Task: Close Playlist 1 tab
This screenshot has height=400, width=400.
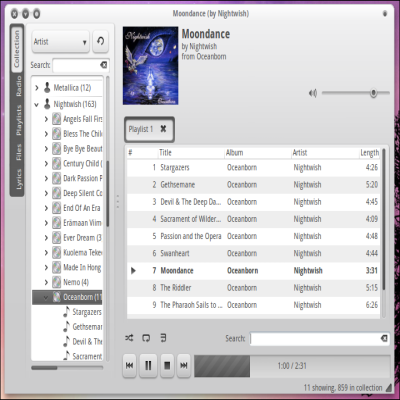Action: 163,129
